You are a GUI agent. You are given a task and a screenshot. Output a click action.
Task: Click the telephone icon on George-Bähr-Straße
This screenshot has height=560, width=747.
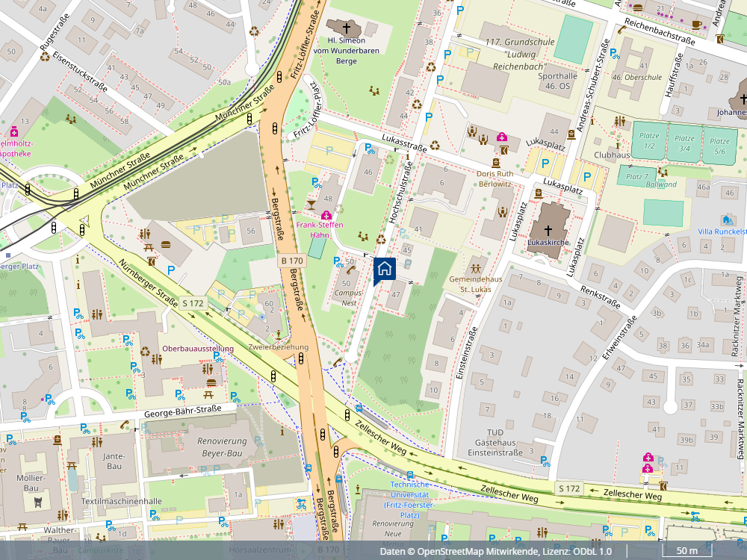125,424
